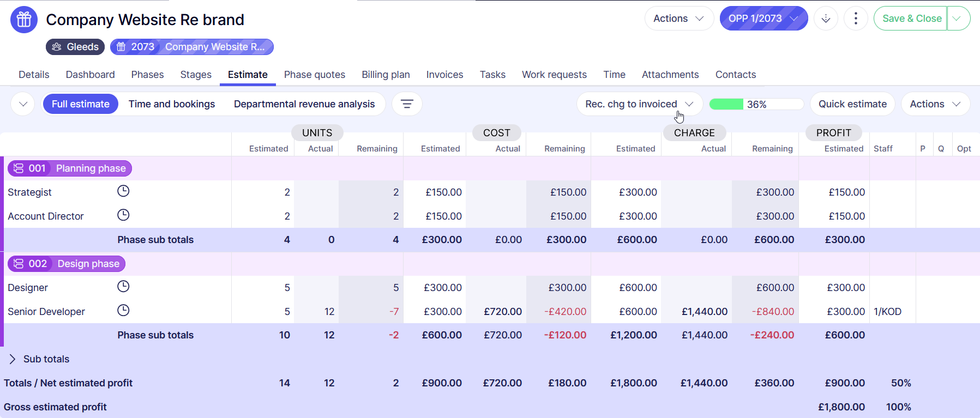
Task: Click the clock icon beside Designer
Action: (124, 287)
